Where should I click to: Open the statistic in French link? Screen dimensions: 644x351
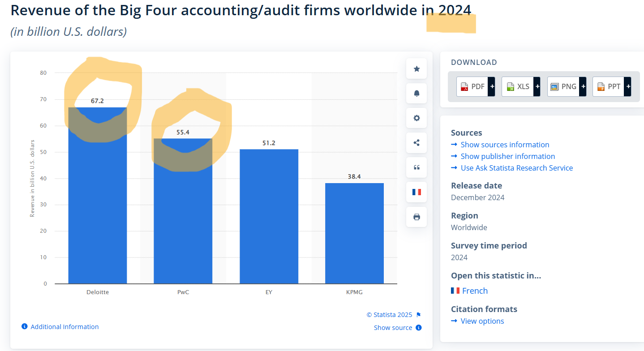coord(475,291)
